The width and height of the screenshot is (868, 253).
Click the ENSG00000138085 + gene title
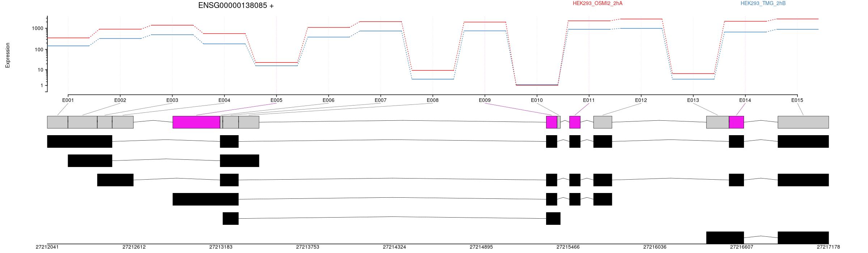coord(236,5)
